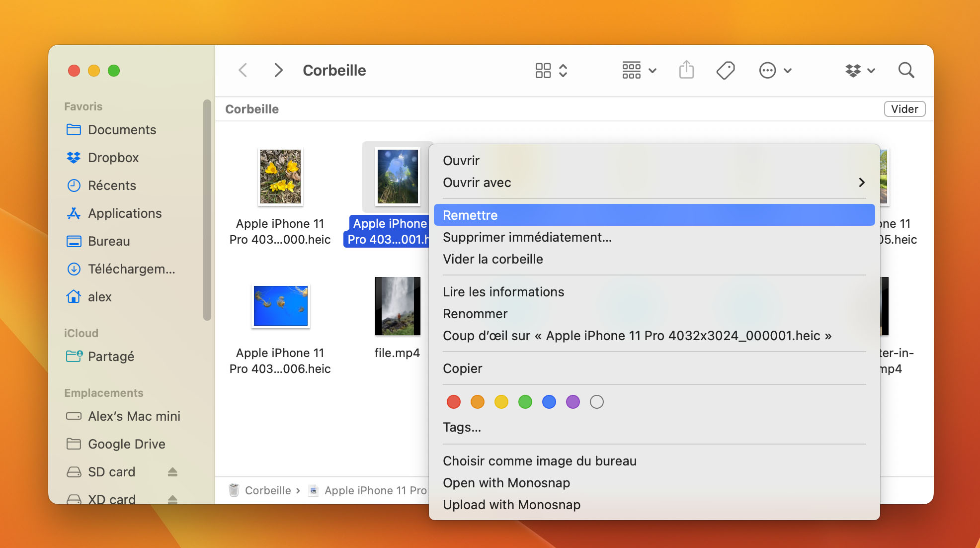Select Supprimer immédiatement to delete file

pos(526,237)
